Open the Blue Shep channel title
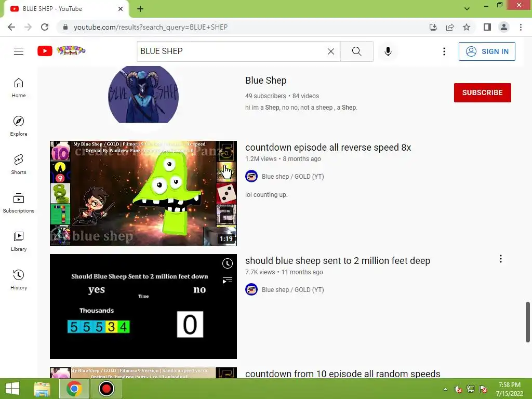 tap(265, 81)
